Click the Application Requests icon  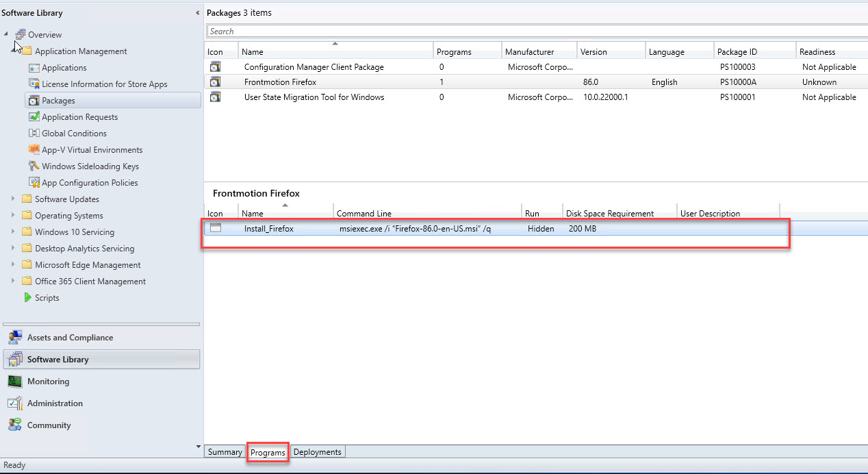34,117
